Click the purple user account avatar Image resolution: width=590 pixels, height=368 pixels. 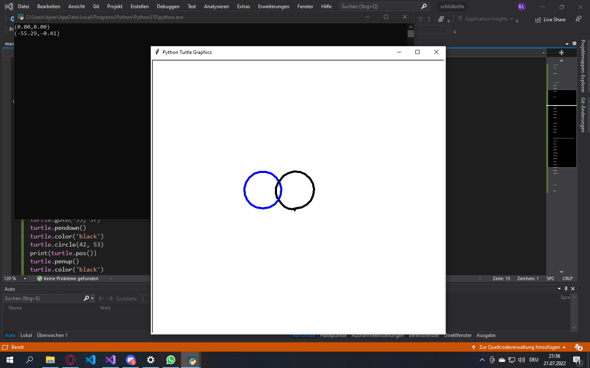pyautogui.click(x=522, y=6)
